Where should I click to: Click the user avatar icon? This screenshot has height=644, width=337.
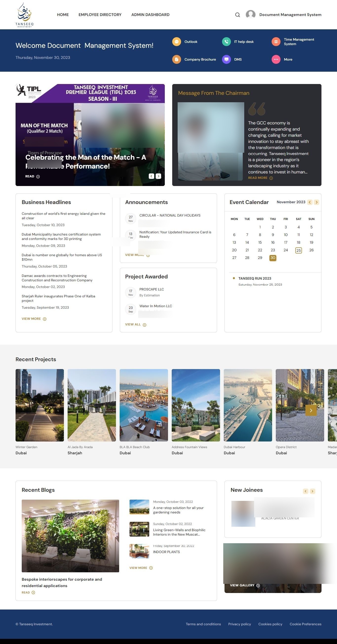[x=250, y=15]
